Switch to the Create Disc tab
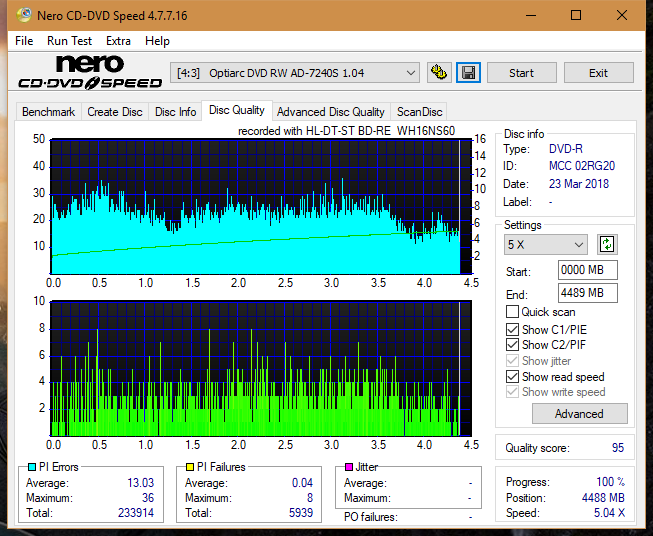Image resolution: width=653 pixels, height=536 pixels. [115, 112]
